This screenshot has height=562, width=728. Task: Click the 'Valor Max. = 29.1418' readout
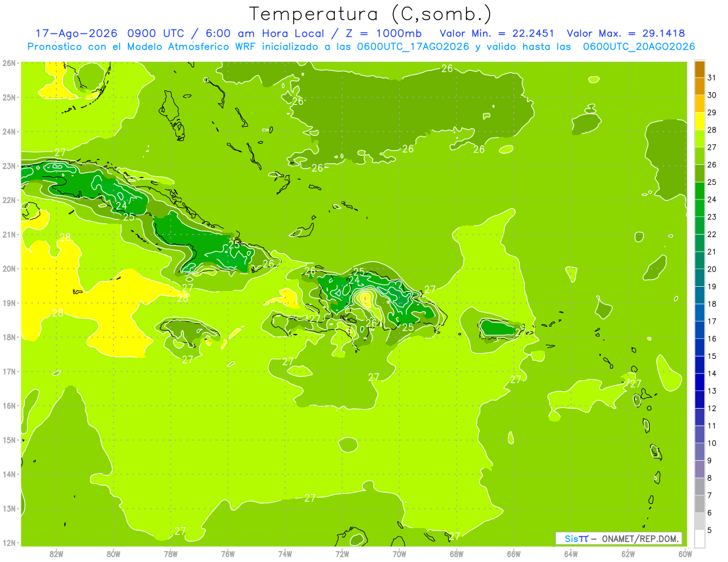point(626,33)
